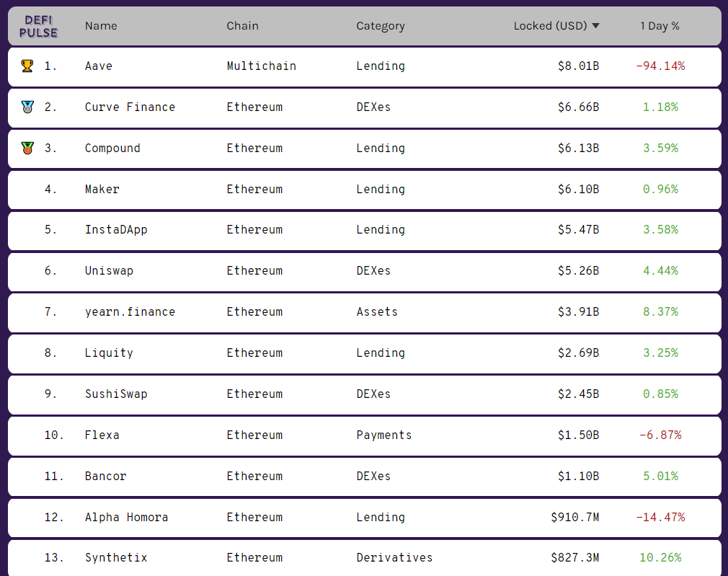Viewport: 728px width, 576px height.
Task: Sort the table by Name column header
Action: point(101,26)
